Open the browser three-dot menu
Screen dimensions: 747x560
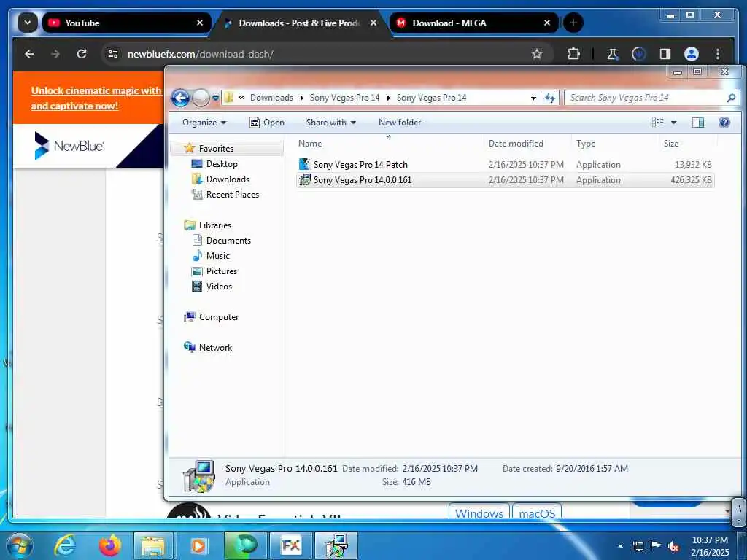[x=718, y=54]
